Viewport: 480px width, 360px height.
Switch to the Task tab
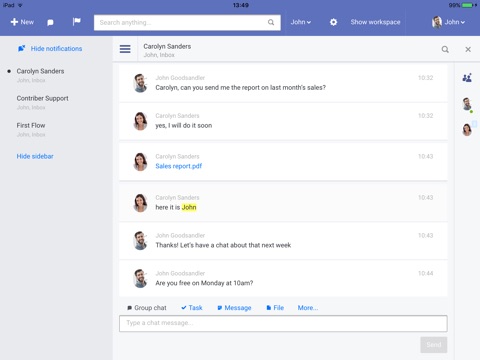(192, 308)
